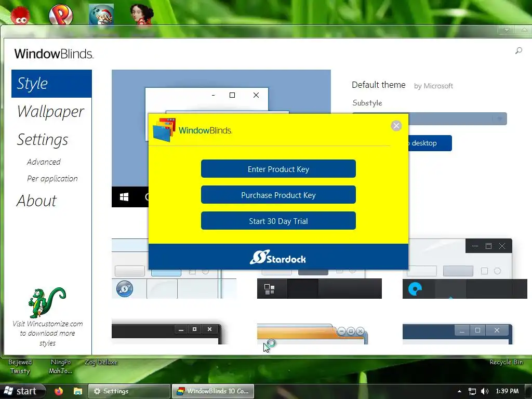Open the Recycle Bin desktop label
The height and width of the screenshot is (399, 532).
click(506, 362)
